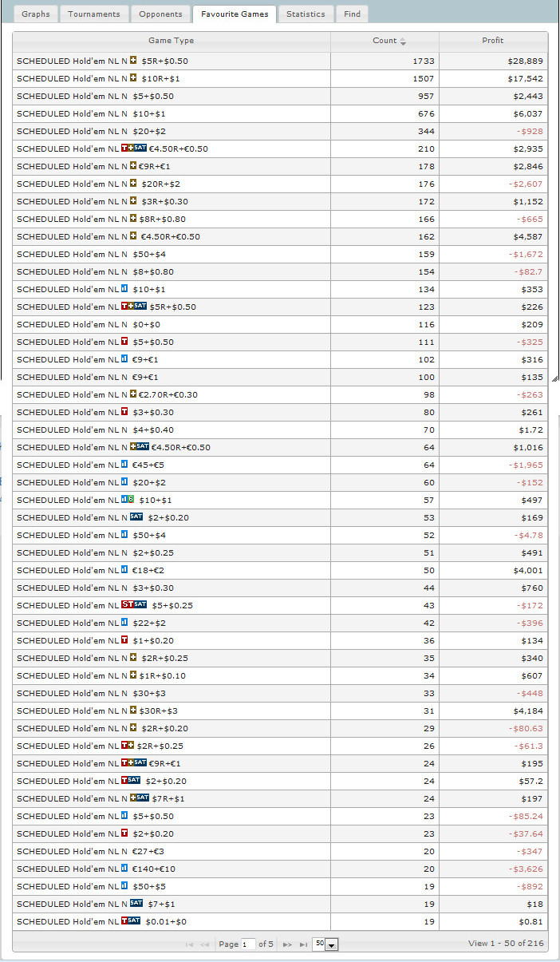The width and height of the screenshot is (560, 962).
Task: Click the SCHEDULED Hold'em NL N €27+€3 row
Action: 280,851
